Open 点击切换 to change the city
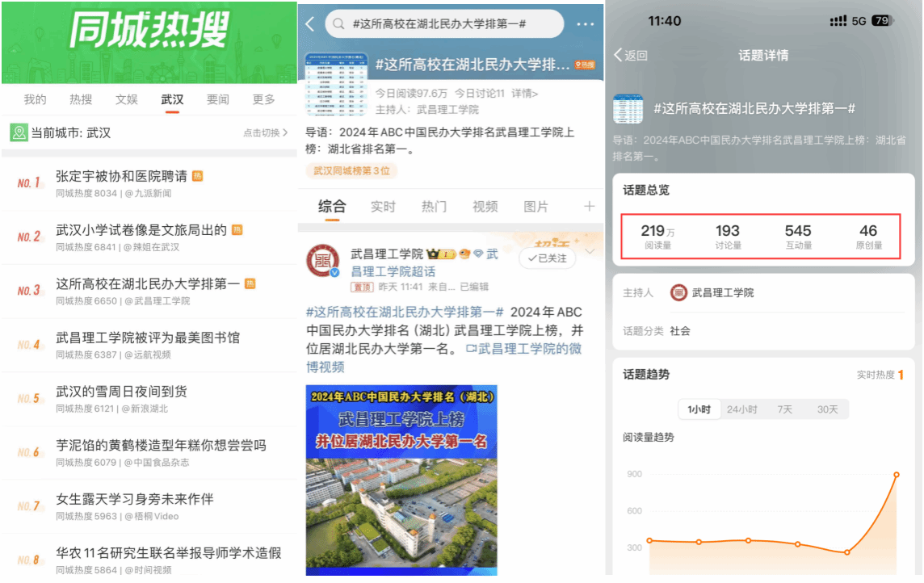This screenshot has width=924, height=583. [x=266, y=133]
